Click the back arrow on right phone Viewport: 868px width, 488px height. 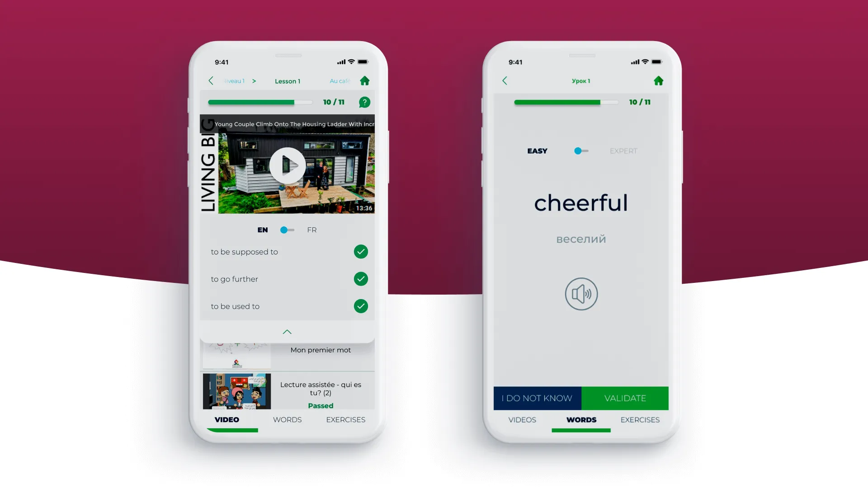pyautogui.click(x=505, y=80)
